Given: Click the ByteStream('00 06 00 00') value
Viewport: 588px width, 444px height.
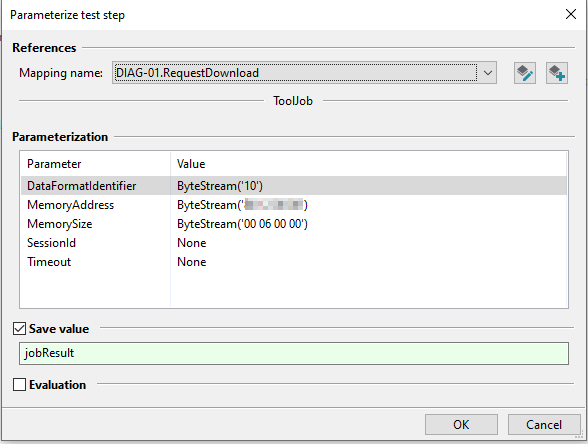Looking at the screenshot, I should (x=242, y=224).
